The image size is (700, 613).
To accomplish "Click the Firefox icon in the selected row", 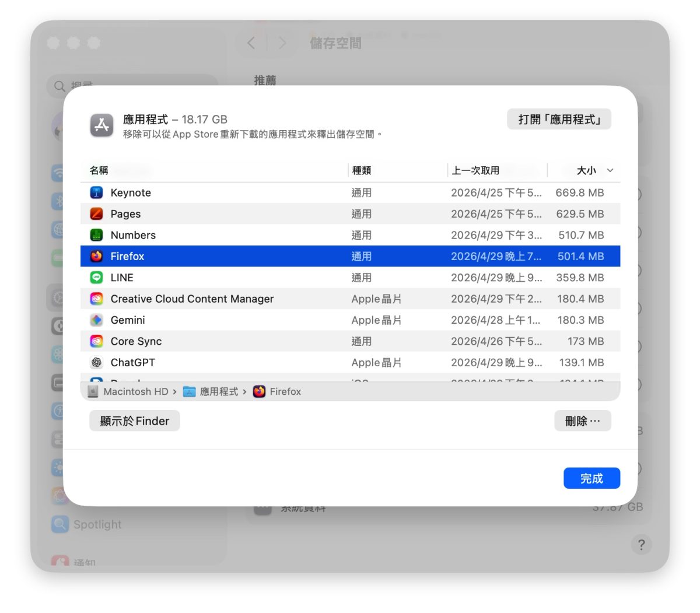I will [x=96, y=256].
